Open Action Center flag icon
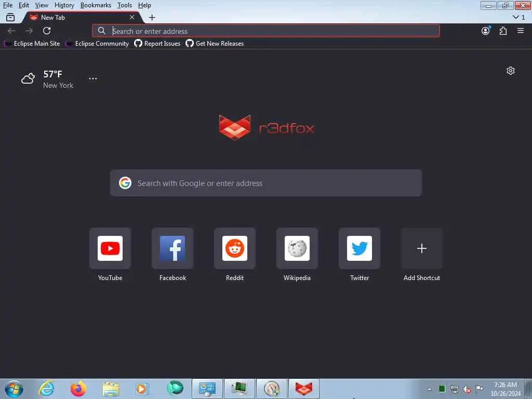Viewport: 532px width, 399px height. [x=479, y=389]
